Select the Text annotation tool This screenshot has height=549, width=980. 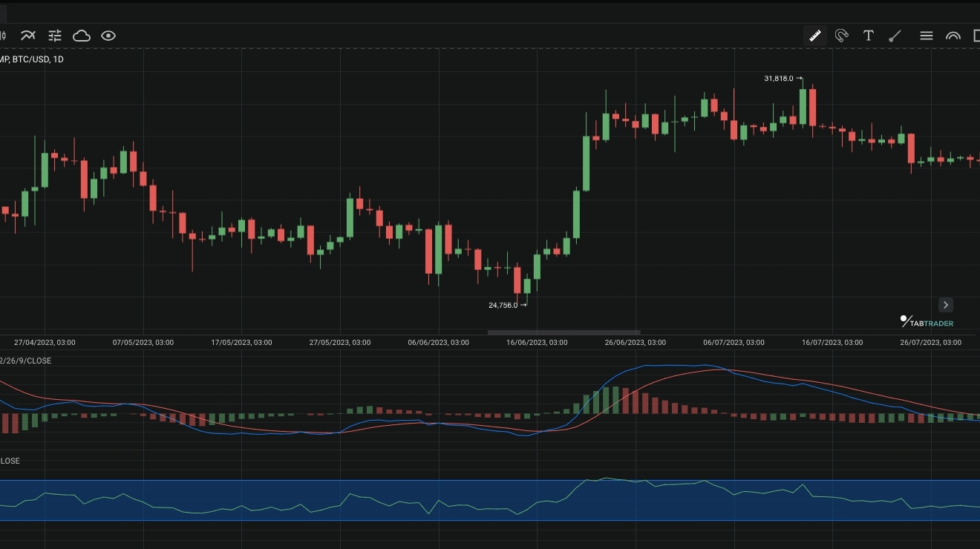tap(868, 36)
